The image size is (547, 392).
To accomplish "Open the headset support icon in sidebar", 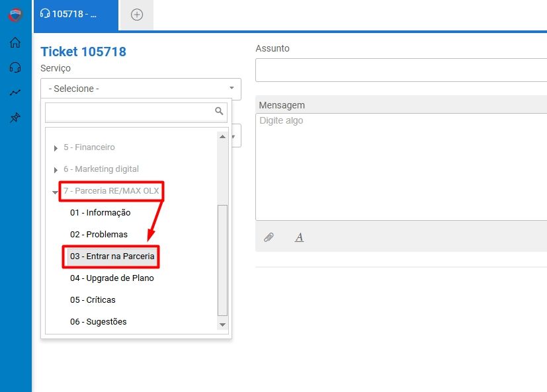I will click(15, 67).
